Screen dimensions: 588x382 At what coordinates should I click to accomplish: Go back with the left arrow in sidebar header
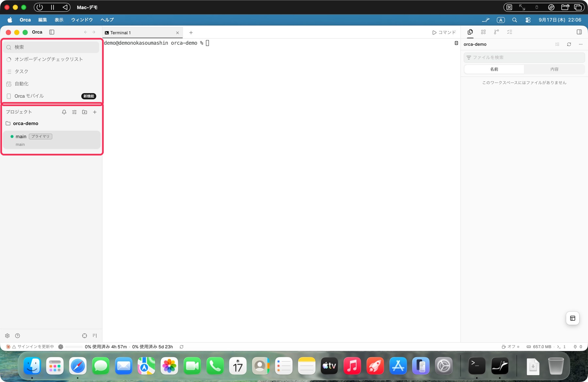pyautogui.click(x=86, y=32)
